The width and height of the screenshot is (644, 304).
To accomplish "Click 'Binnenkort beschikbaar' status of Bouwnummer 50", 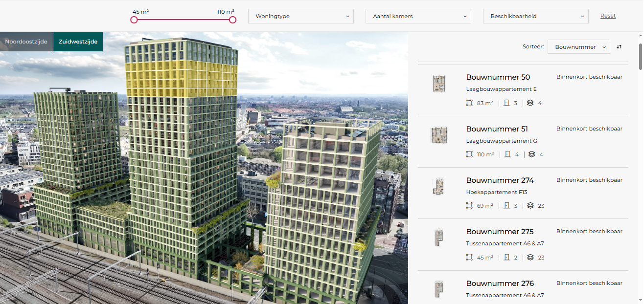I will pos(589,77).
